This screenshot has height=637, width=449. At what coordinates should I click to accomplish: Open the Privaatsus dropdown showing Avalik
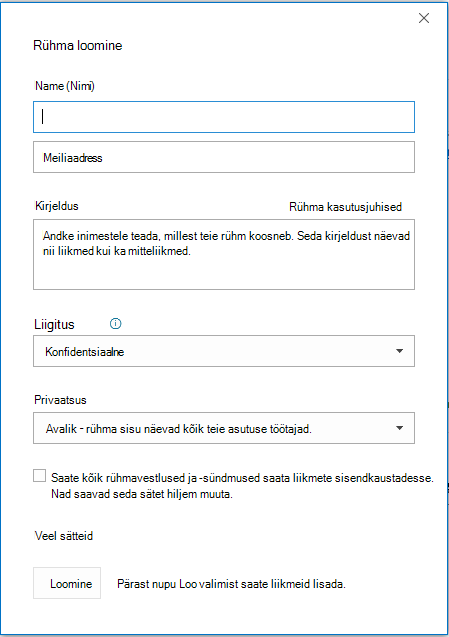pos(224,428)
